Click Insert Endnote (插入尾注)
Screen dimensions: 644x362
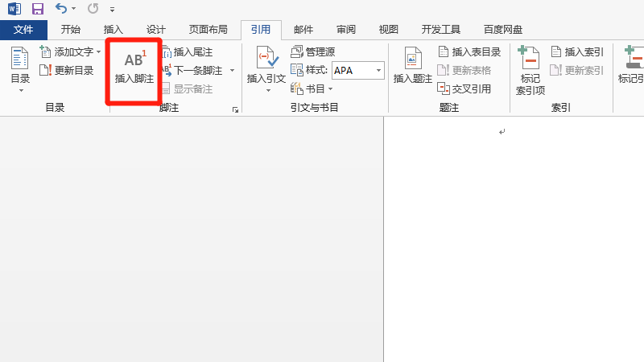[x=187, y=51]
